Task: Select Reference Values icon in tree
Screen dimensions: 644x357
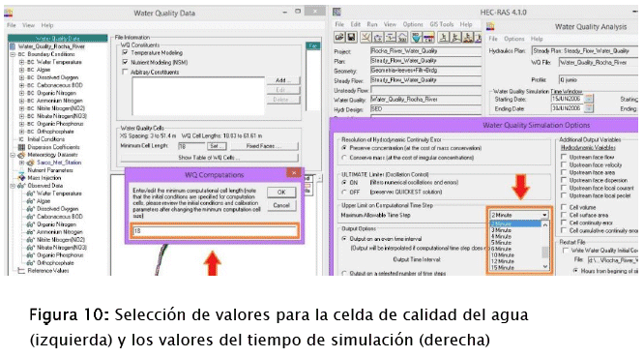Action: pos(21,270)
